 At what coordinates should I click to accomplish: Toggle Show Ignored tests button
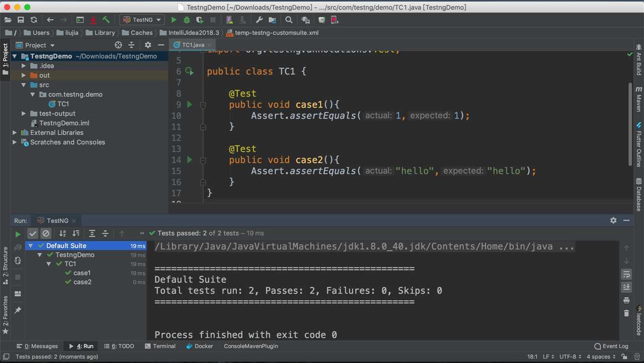[x=46, y=233]
